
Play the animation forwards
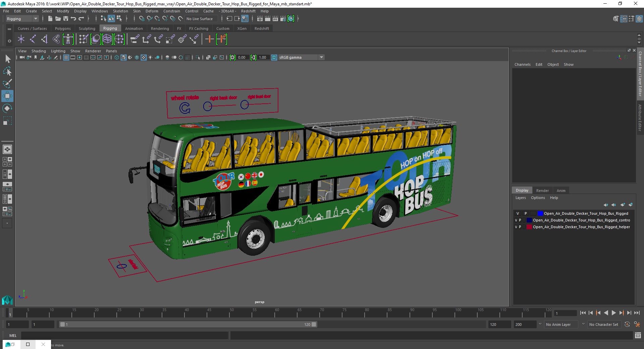tap(613, 313)
